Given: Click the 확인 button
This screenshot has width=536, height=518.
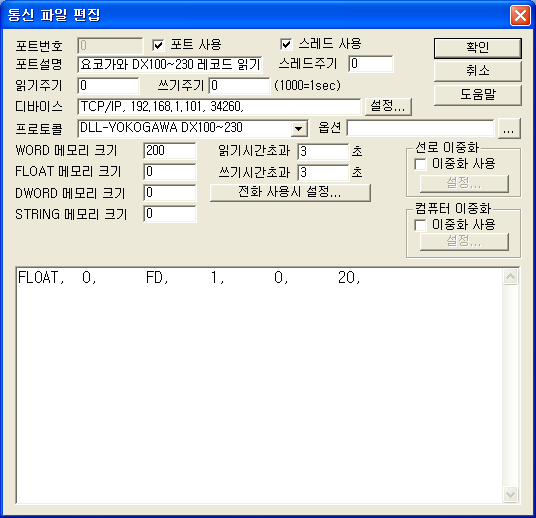Looking at the screenshot, I should [x=478, y=48].
